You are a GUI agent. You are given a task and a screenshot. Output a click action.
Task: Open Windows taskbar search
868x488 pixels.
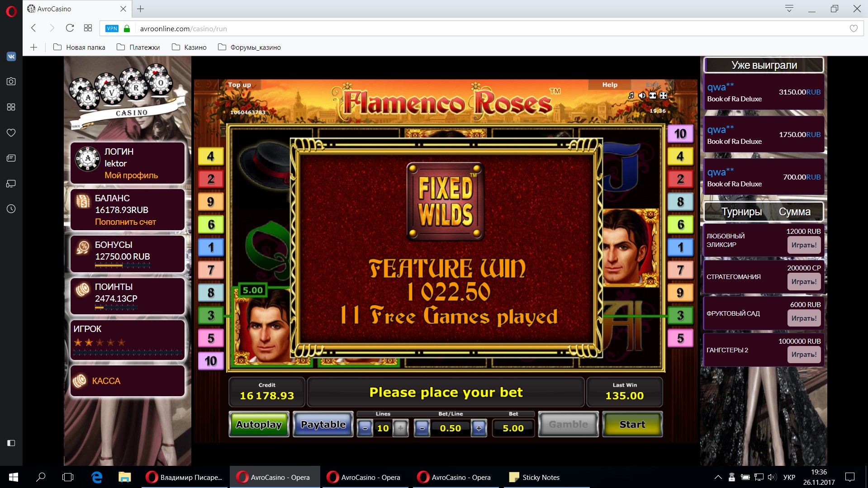[41, 477]
